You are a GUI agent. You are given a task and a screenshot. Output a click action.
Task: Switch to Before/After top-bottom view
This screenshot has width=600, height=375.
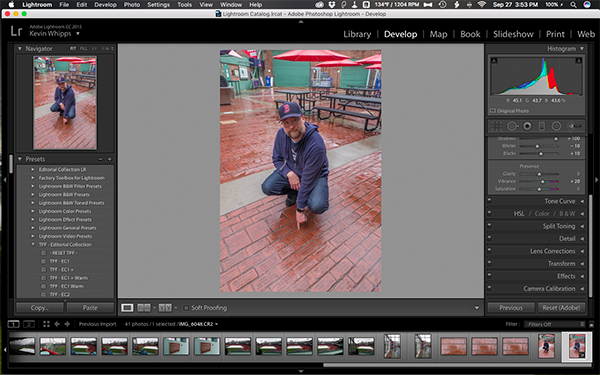click(165, 308)
